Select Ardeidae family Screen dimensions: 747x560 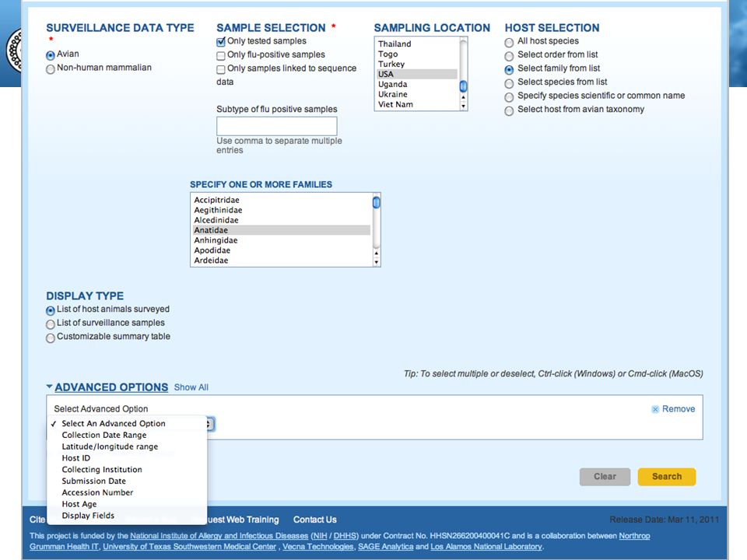coord(282,260)
